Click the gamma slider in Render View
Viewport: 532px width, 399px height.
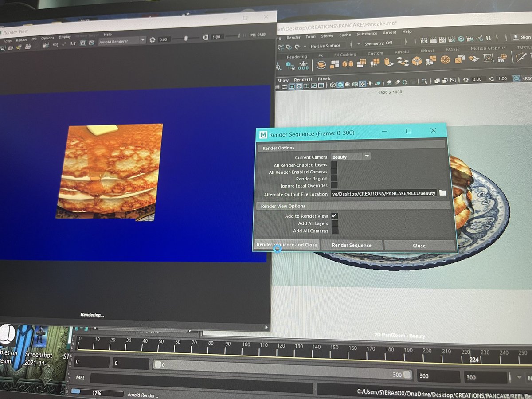(x=232, y=36)
